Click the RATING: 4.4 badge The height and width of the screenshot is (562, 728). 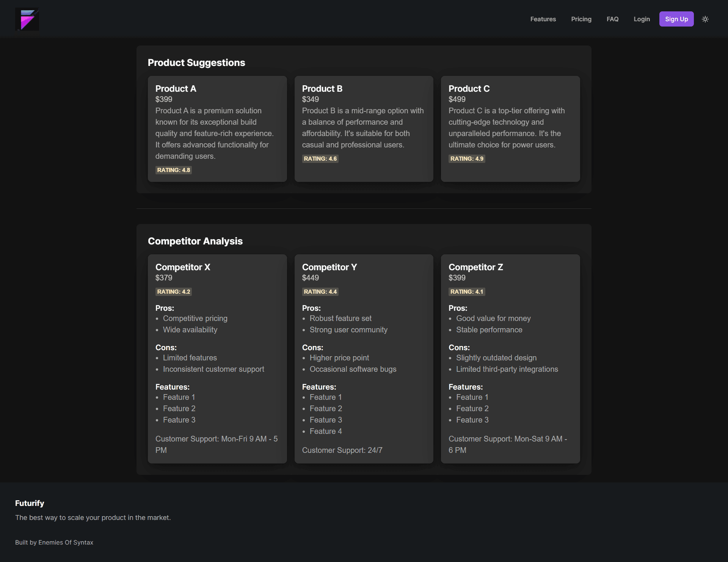tap(320, 292)
